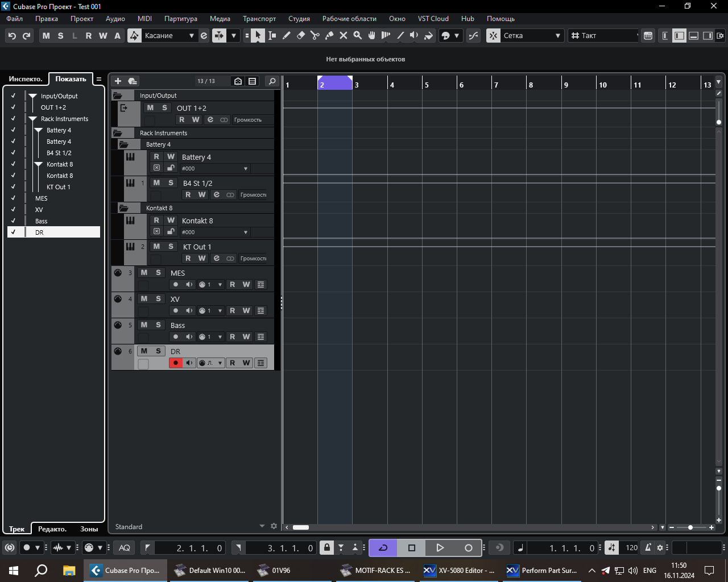Select the Draw pencil tool
Viewport: 728px width, 582px height.
point(286,36)
